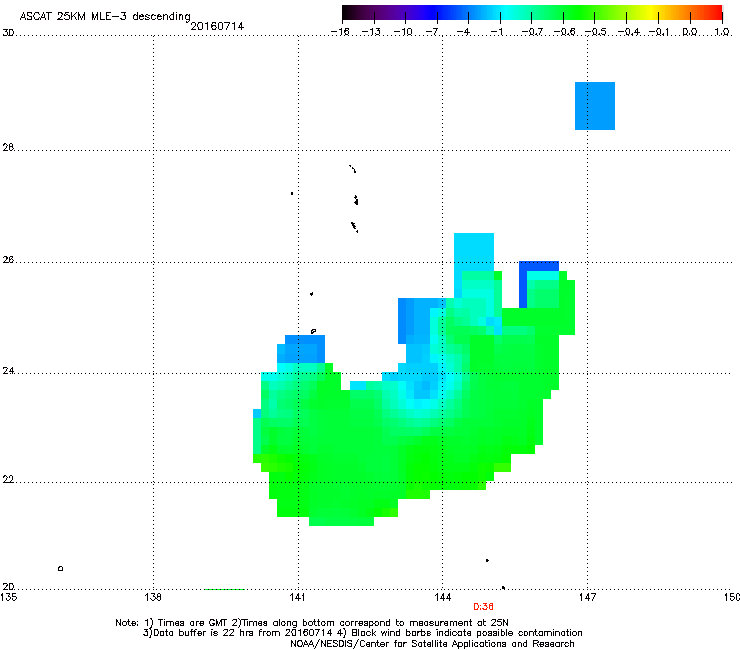Click the date text '20160714' under title
Viewport: 740px width, 650px height.
pos(217,26)
